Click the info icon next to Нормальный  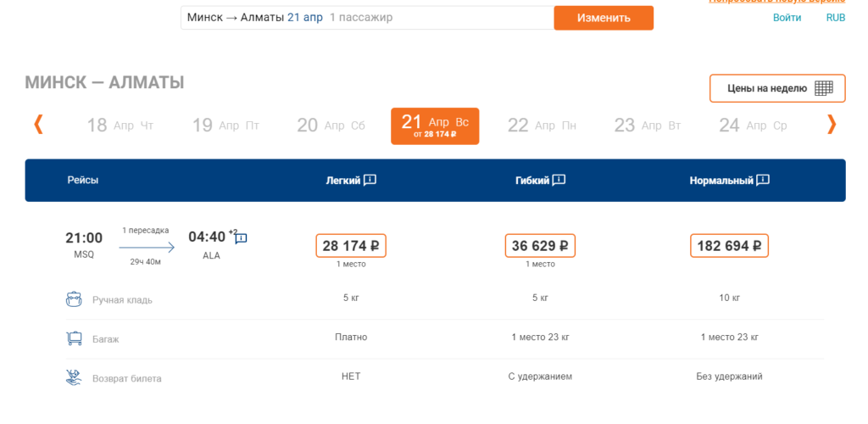coord(763,180)
